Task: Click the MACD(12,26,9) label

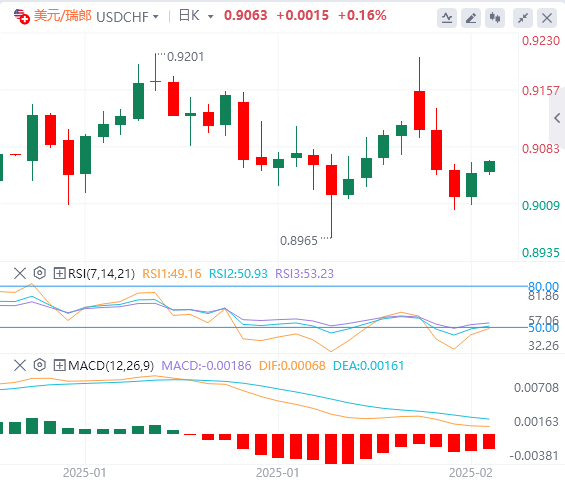Action: coord(111,366)
